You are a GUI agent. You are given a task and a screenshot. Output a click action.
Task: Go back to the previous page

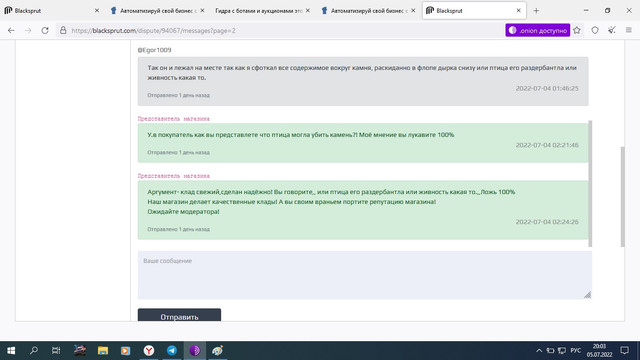11,30
